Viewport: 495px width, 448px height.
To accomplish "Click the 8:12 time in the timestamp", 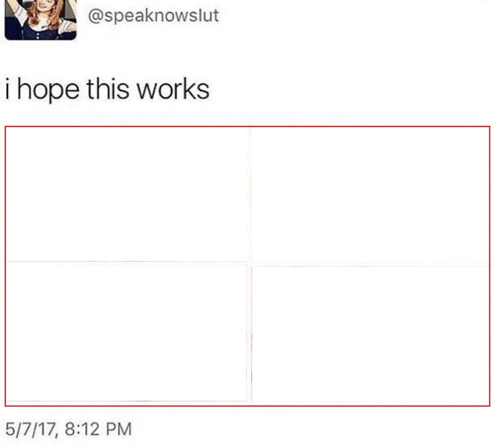I will [x=82, y=429].
